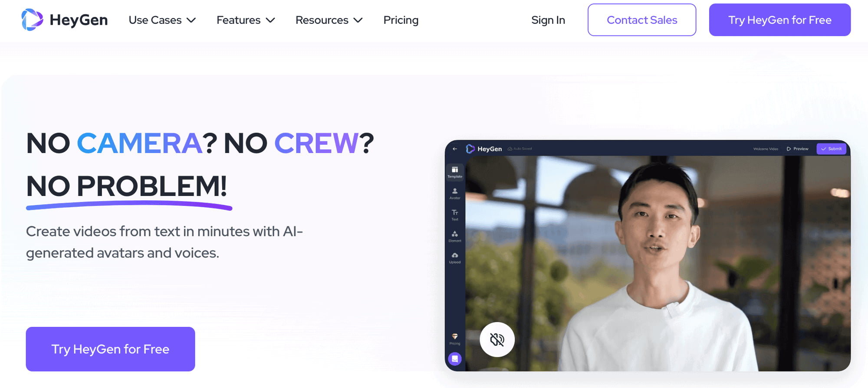Image resolution: width=868 pixels, height=388 pixels.
Task: Click the hero Try HeyGen for Free button
Action: (x=110, y=349)
